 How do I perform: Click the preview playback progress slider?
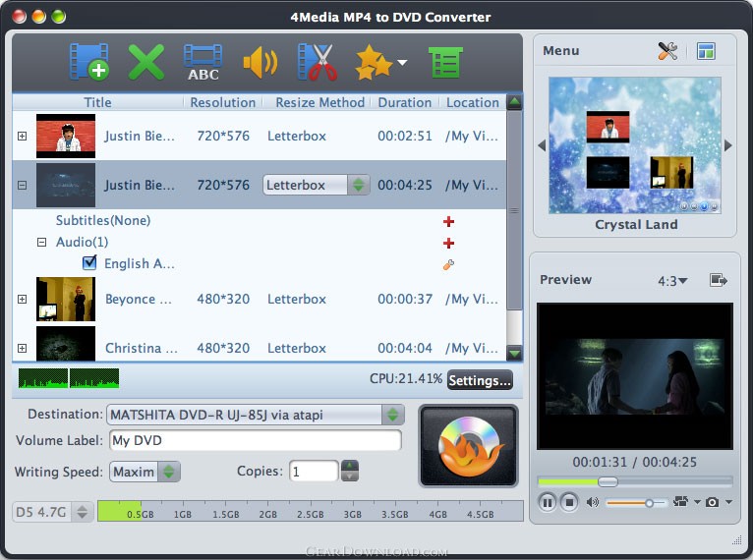(x=635, y=481)
